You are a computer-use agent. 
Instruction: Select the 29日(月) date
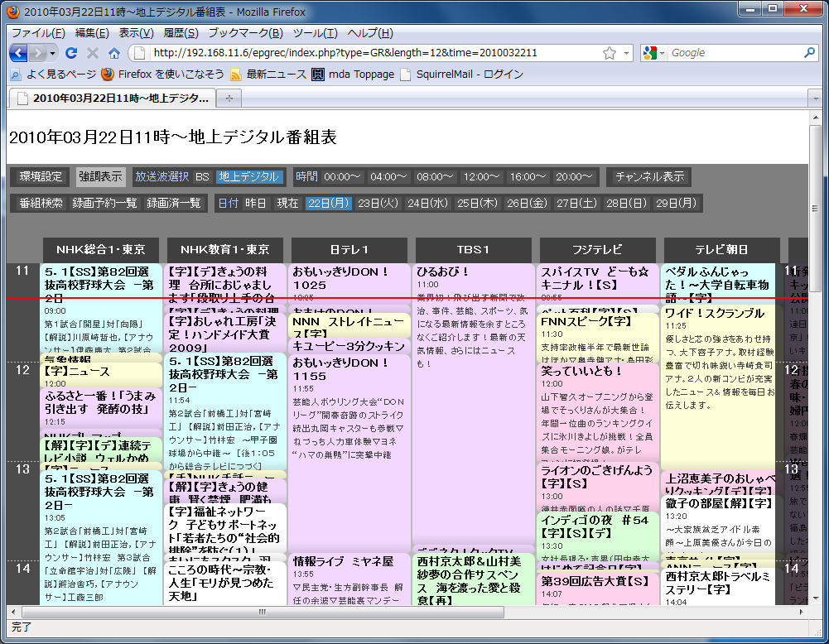(677, 204)
